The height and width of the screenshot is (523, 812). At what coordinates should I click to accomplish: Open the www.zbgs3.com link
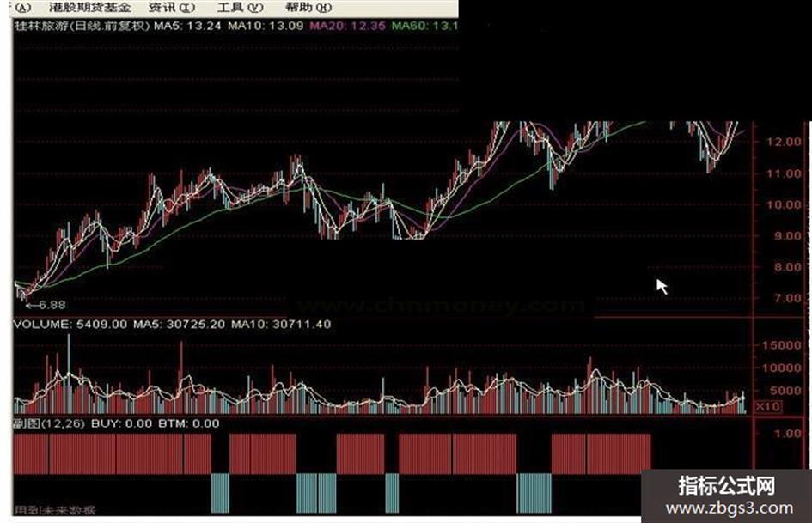(730, 508)
